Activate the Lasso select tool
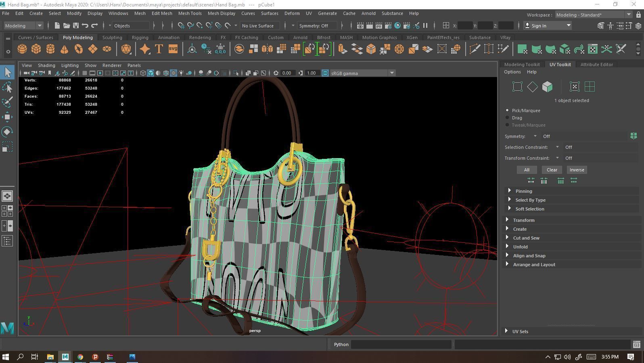 tap(7, 88)
